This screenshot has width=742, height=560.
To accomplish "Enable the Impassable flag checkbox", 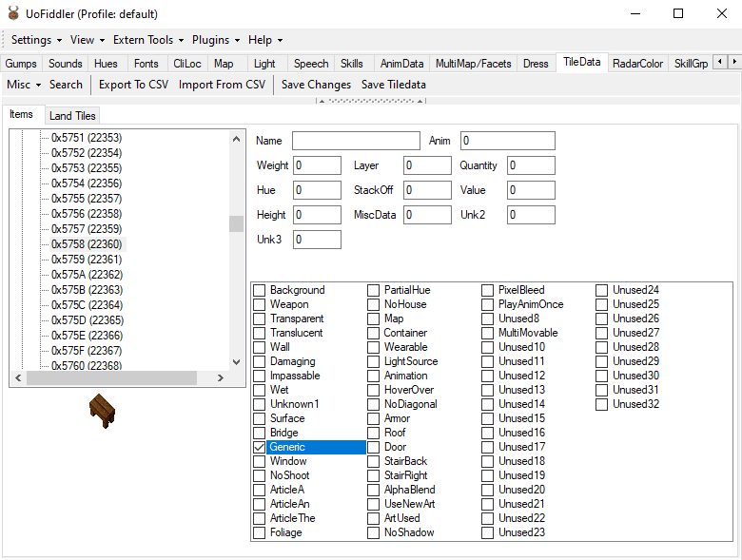I will pyautogui.click(x=260, y=376).
